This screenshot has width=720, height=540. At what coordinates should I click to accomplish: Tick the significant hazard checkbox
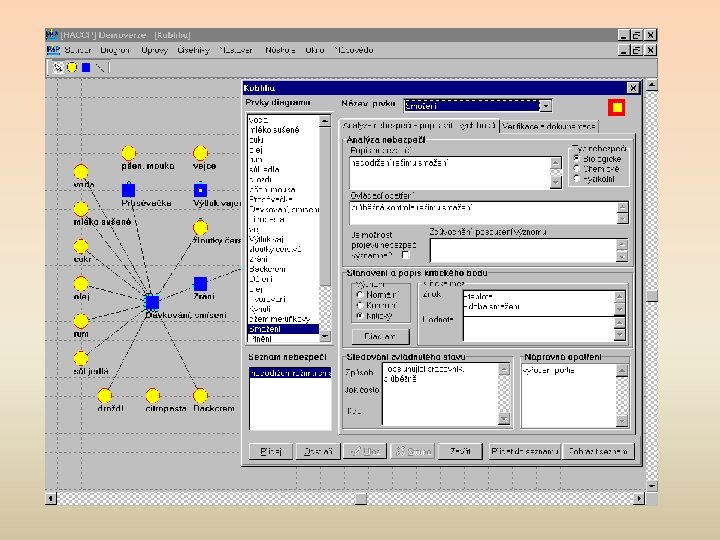(405, 254)
